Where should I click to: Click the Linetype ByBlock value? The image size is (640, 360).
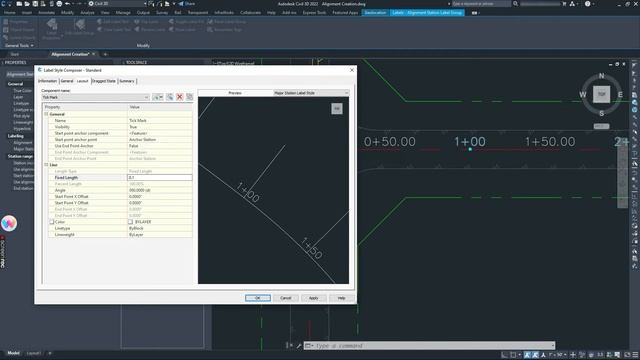coord(160,228)
